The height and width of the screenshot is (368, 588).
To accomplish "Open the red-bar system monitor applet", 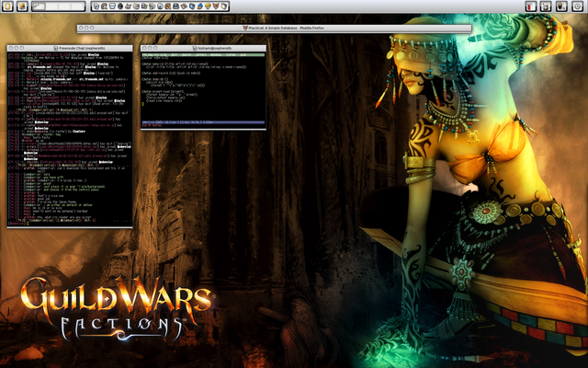I will (531, 6).
